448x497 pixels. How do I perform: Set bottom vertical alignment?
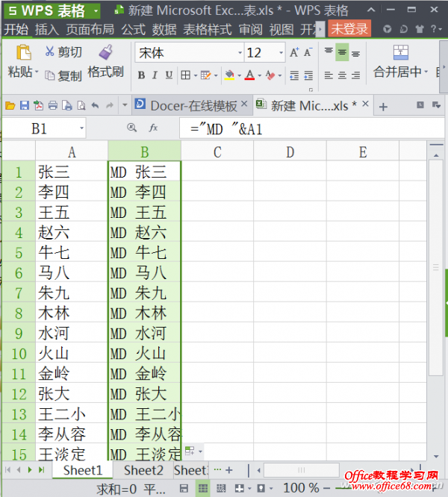tap(355, 53)
